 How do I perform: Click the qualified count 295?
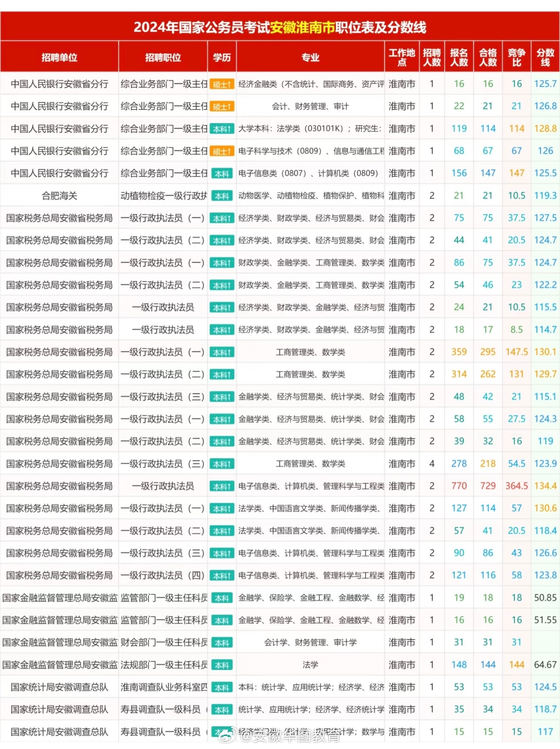click(x=488, y=352)
